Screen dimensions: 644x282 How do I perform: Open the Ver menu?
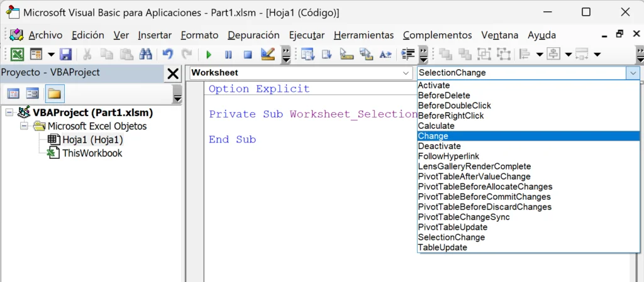pyautogui.click(x=121, y=35)
